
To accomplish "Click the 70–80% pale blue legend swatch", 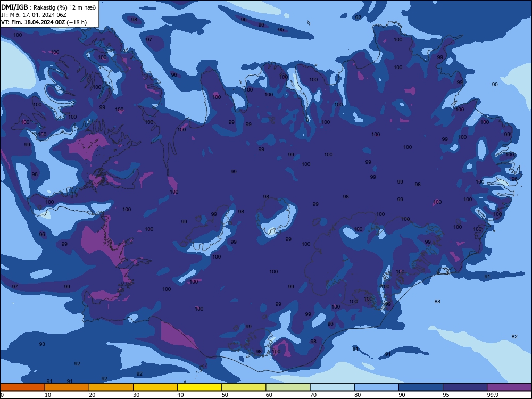I will point(332,387).
